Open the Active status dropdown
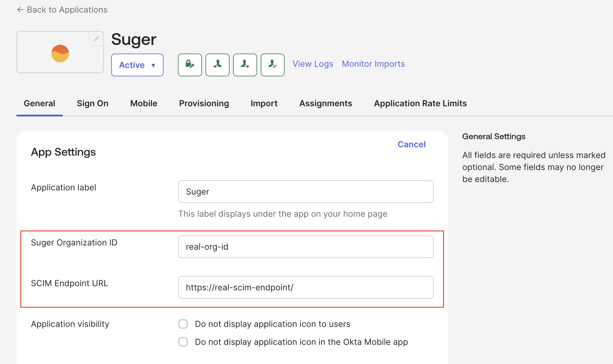Viewport: 613px width, 364px height. click(x=137, y=65)
